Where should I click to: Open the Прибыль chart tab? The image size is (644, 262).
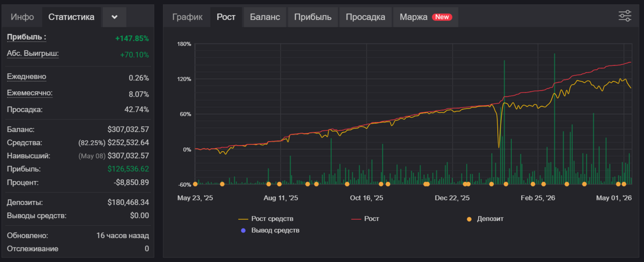click(x=313, y=17)
